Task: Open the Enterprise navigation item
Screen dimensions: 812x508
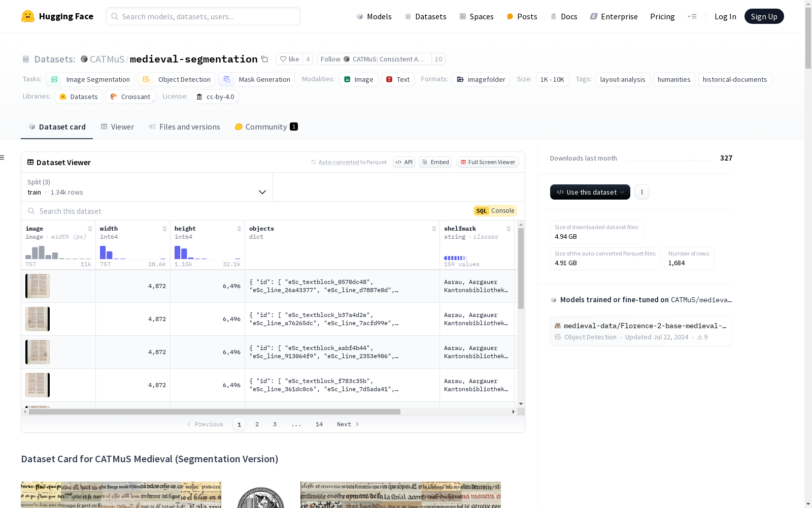Action: [614, 16]
